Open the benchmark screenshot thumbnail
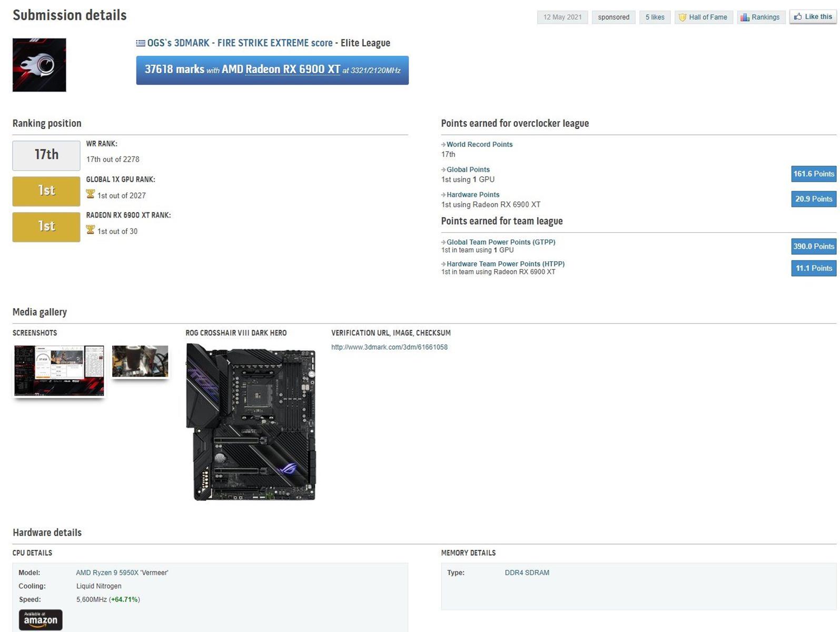The image size is (840, 632). coord(59,370)
